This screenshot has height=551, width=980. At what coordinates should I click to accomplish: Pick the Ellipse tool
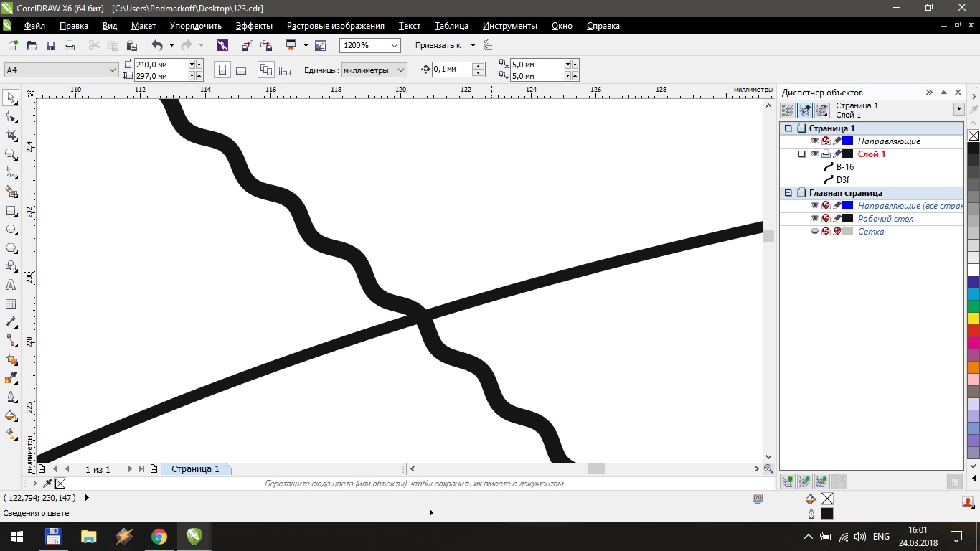pos(11,230)
